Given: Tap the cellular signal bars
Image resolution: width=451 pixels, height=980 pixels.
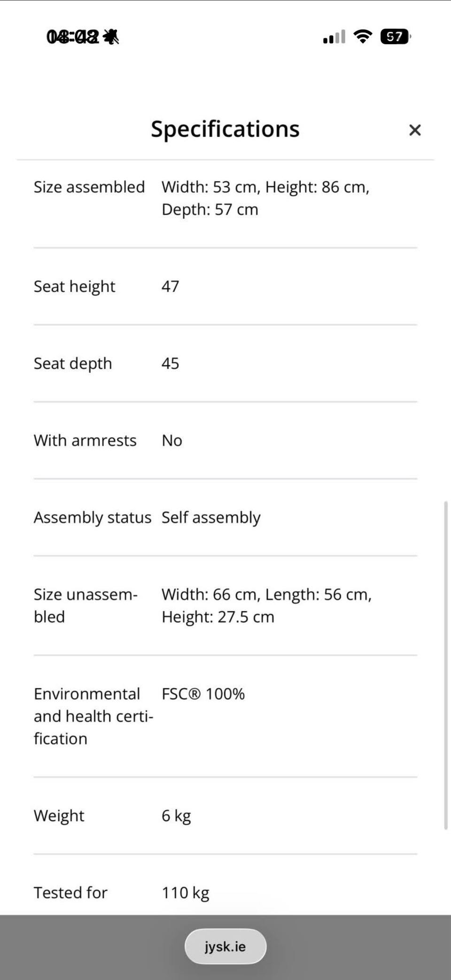Looking at the screenshot, I should click(x=334, y=37).
